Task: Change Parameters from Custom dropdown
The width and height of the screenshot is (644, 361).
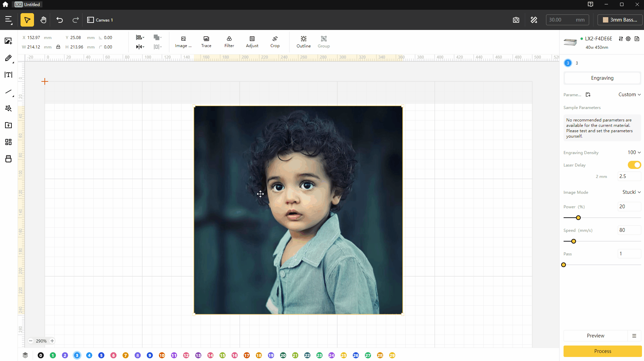Action: (629, 95)
